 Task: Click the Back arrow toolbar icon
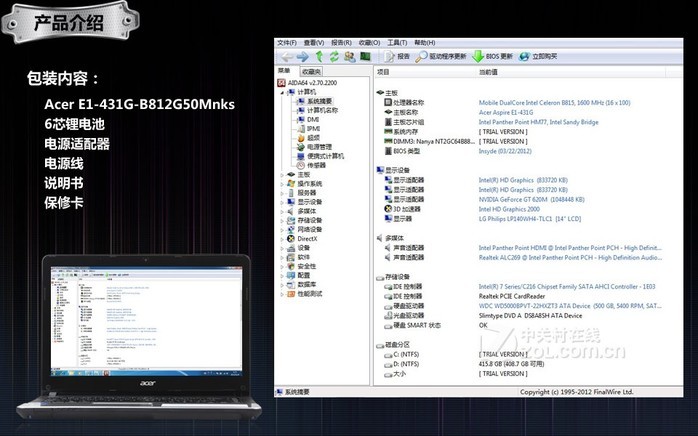coord(287,57)
